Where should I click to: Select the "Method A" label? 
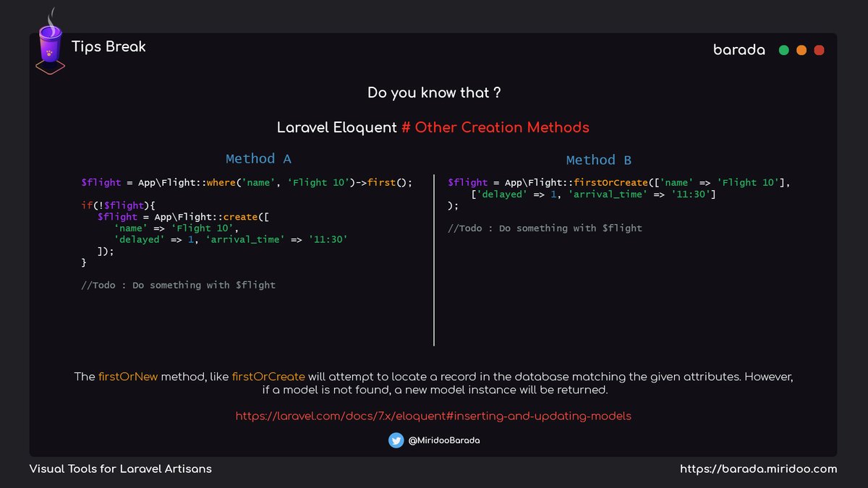click(258, 158)
